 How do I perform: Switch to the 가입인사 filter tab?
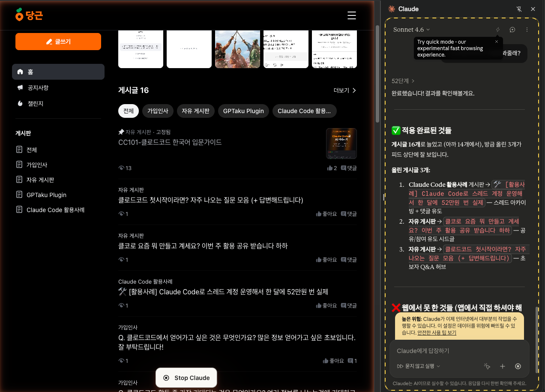coord(158,111)
